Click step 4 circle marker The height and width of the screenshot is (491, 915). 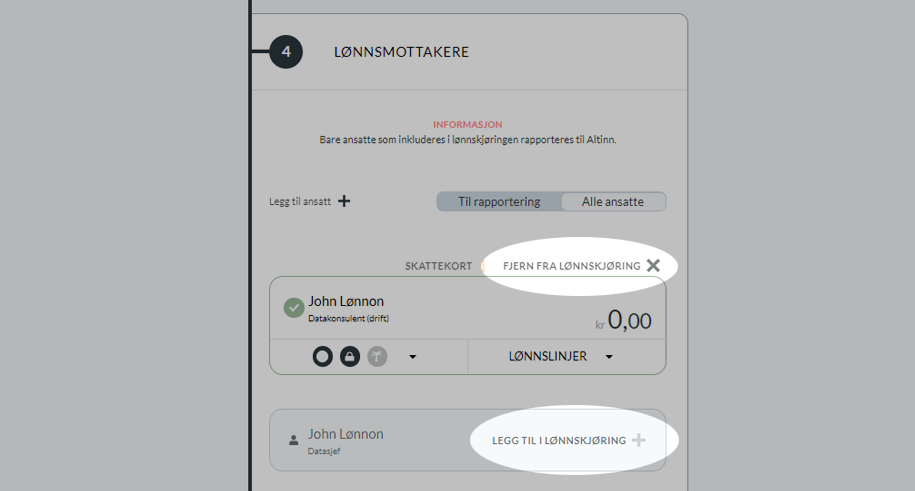tap(286, 52)
